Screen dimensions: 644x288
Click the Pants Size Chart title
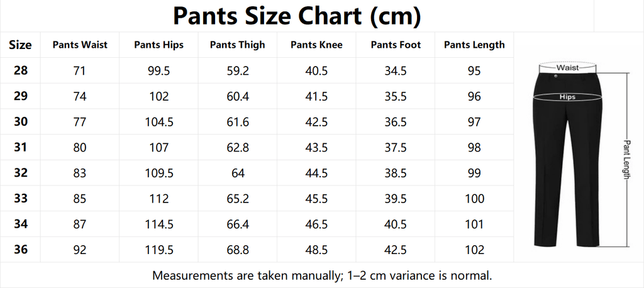(x=297, y=16)
